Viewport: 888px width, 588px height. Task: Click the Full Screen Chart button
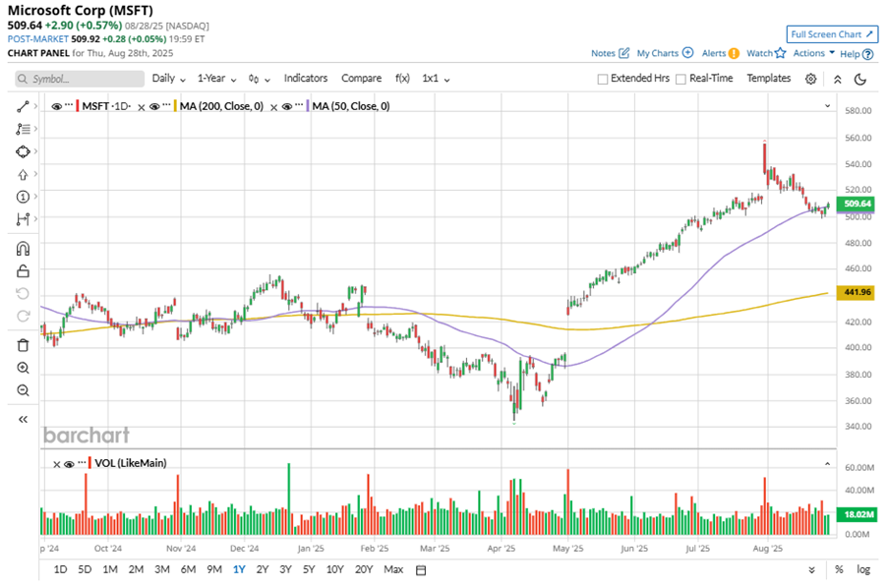[831, 34]
